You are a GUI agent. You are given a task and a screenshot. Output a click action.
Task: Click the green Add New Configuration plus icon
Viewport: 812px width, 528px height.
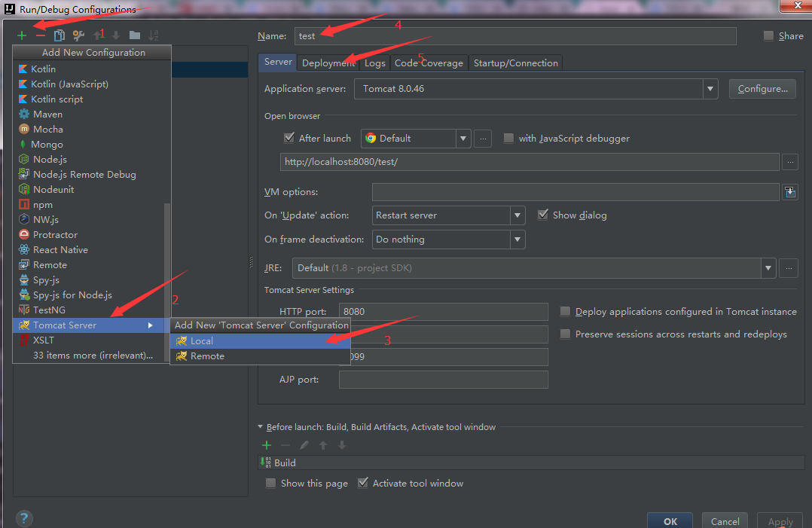[x=22, y=35]
